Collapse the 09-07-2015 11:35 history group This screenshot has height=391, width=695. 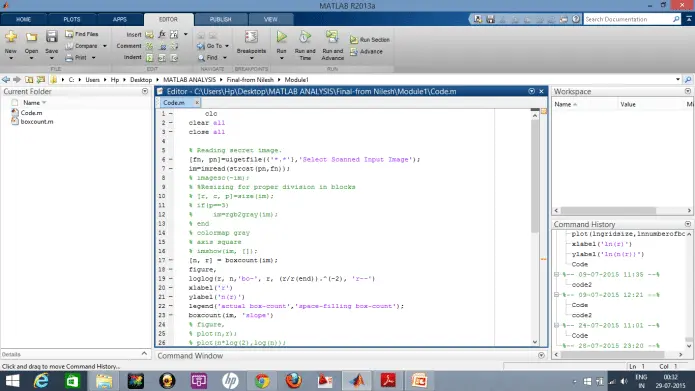tap(557, 274)
